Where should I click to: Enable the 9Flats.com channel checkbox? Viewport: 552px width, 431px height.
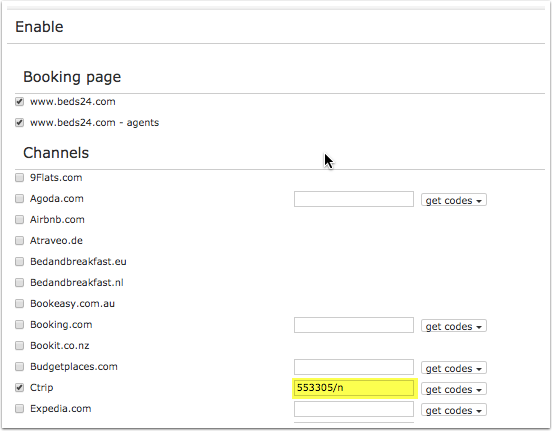[x=19, y=177]
